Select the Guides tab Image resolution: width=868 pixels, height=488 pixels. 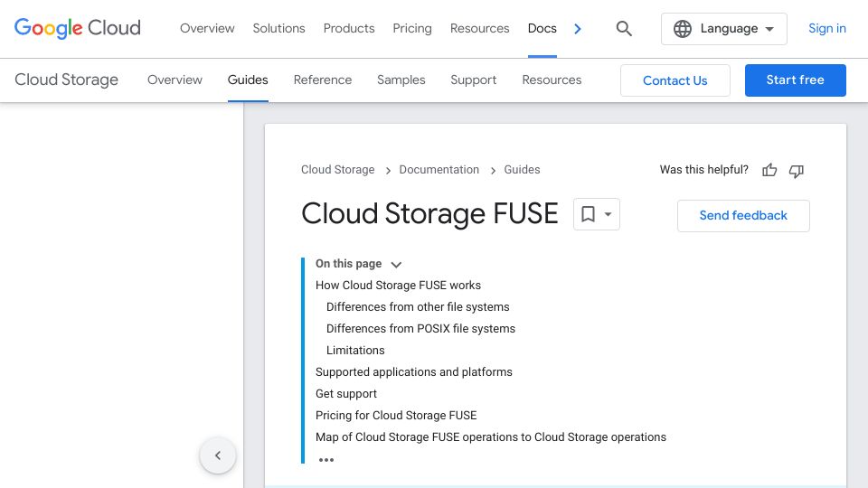click(248, 80)
